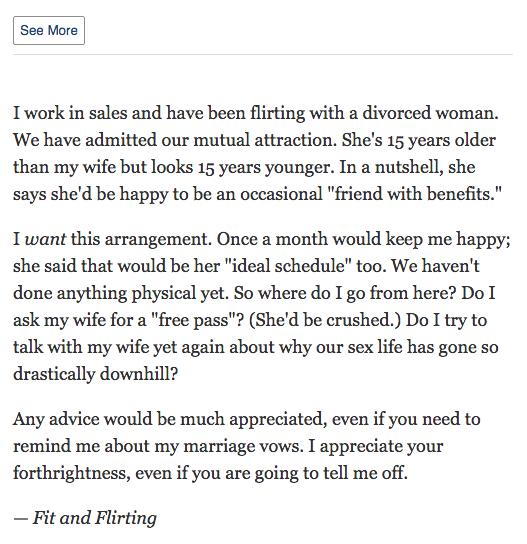This screenshot has height=544, width=527.
Task: Click the words "marriage vows"
Action: pyautogui.click(x=241, y=446)
